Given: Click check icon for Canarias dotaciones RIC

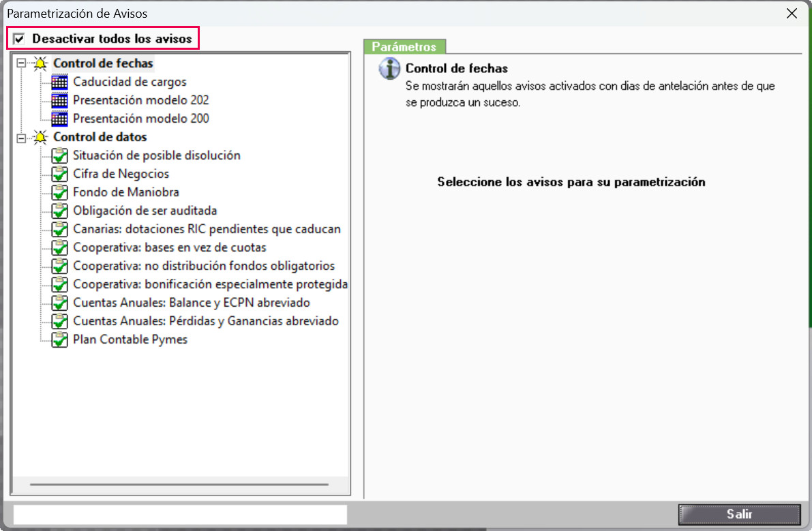Looking at the screenshot, I should (59, 229).
